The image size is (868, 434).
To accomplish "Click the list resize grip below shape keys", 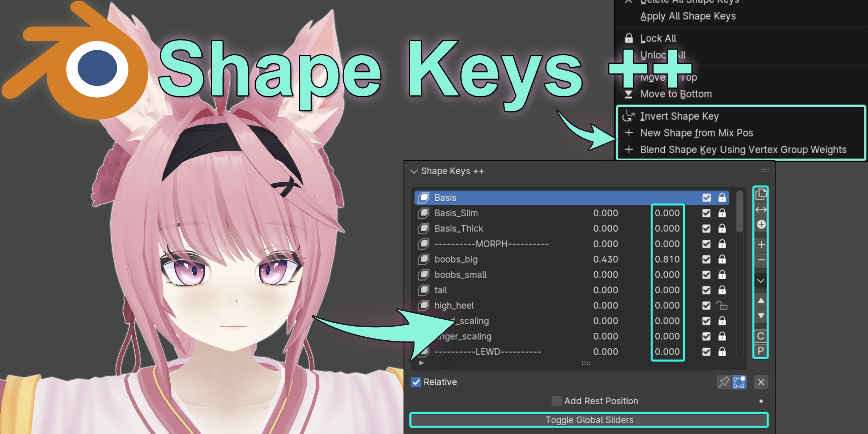I will coord(586,363).
